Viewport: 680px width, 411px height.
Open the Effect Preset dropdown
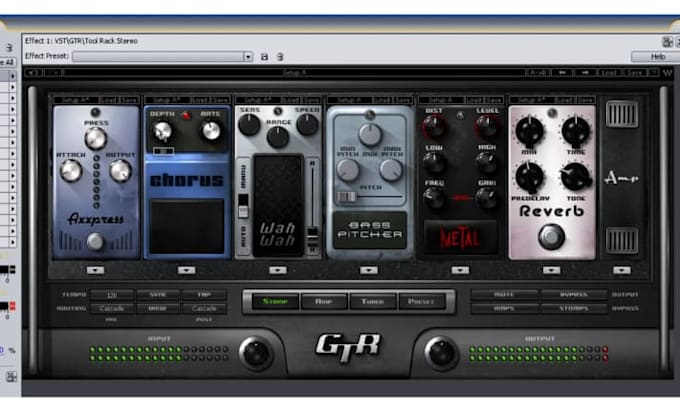(248, 57)
